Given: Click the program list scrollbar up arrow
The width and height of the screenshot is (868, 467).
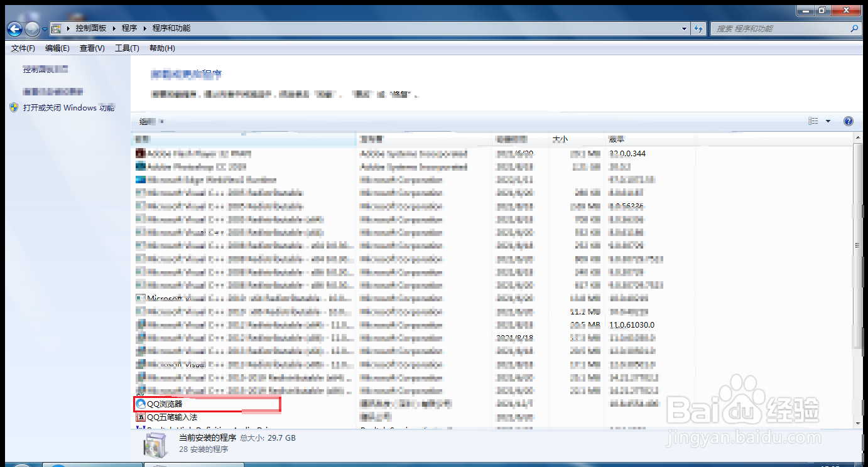Looking at the screenshot, I should [x=858, y=138].
